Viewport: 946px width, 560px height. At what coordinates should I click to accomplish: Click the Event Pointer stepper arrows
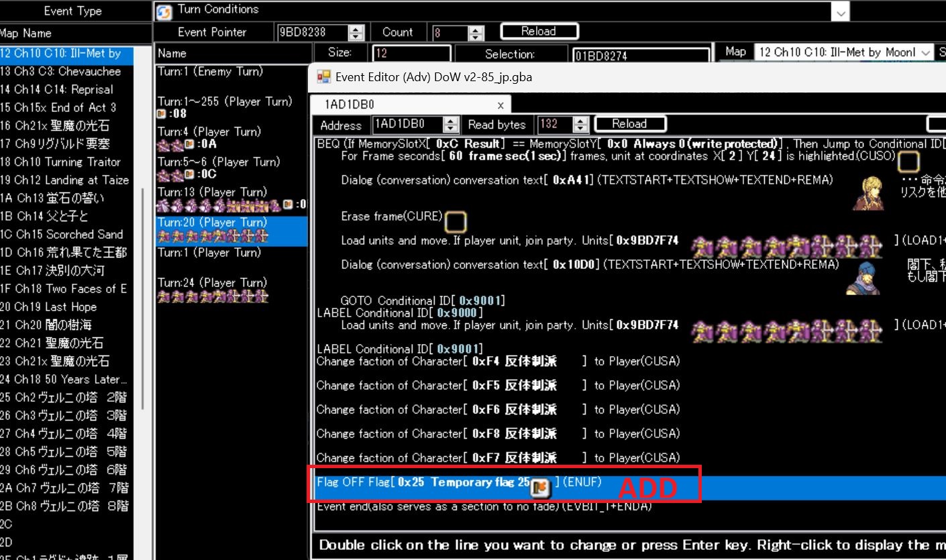pos(356,32)
